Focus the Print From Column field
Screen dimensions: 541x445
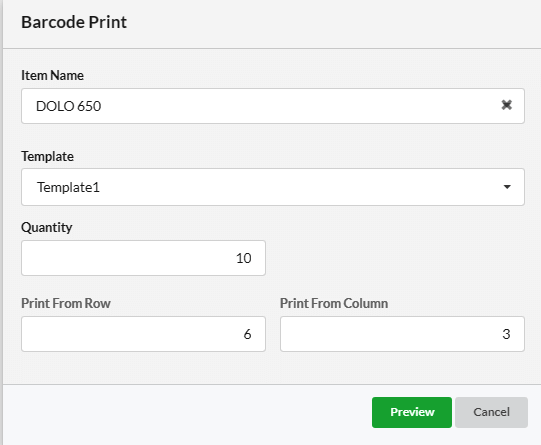pos(402,334)
